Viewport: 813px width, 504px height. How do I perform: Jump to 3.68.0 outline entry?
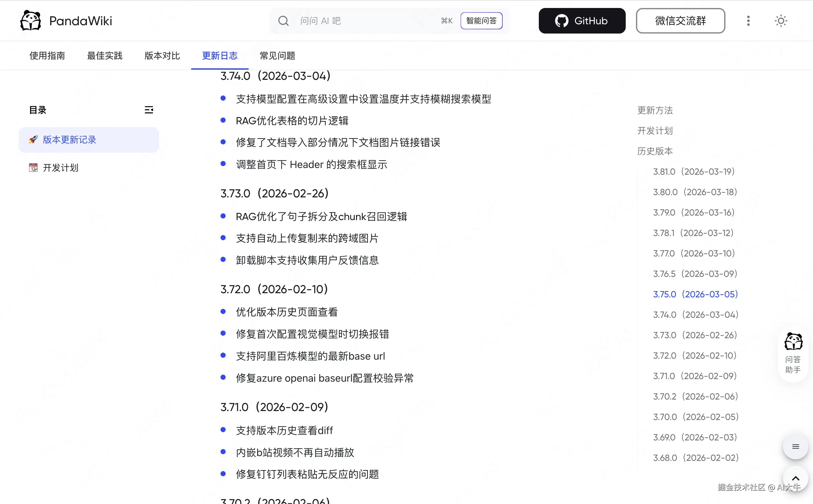[695, 458]
